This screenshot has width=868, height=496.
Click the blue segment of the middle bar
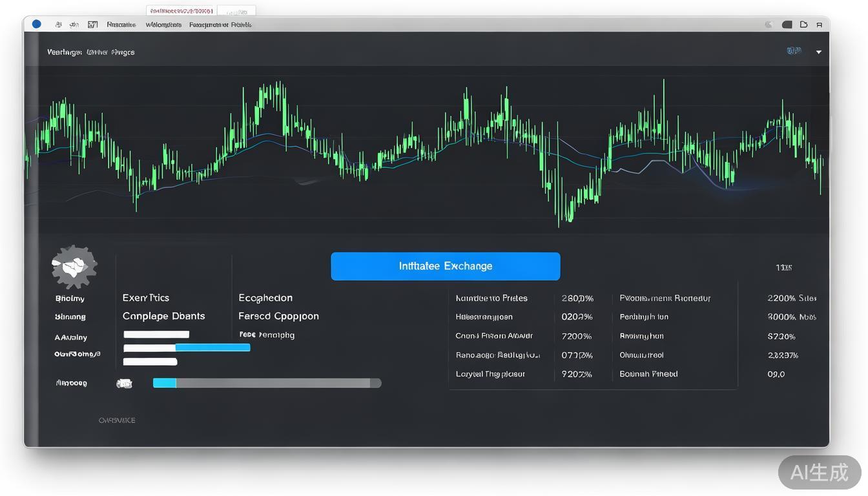(x=212, y=347)
